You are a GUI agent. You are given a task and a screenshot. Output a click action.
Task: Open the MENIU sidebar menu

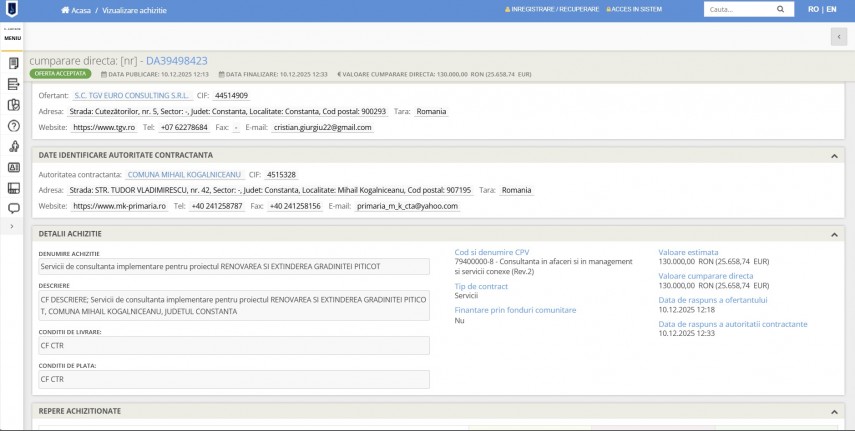pyautogui.click(x=13, y=37)
